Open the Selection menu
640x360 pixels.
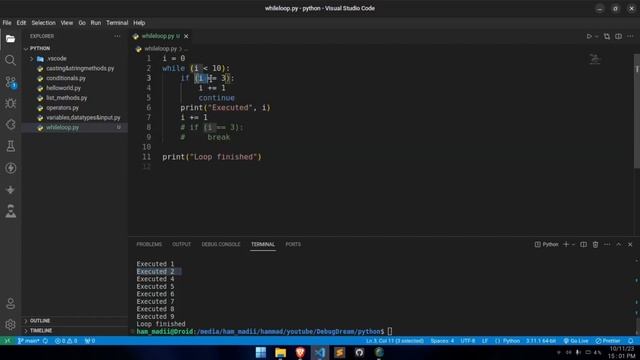(43, 23)
